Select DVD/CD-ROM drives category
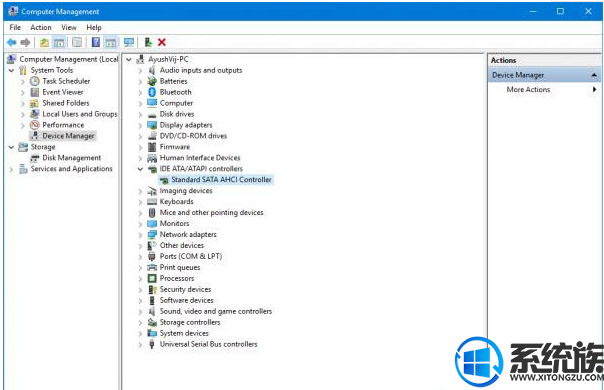 click(193, 136)
